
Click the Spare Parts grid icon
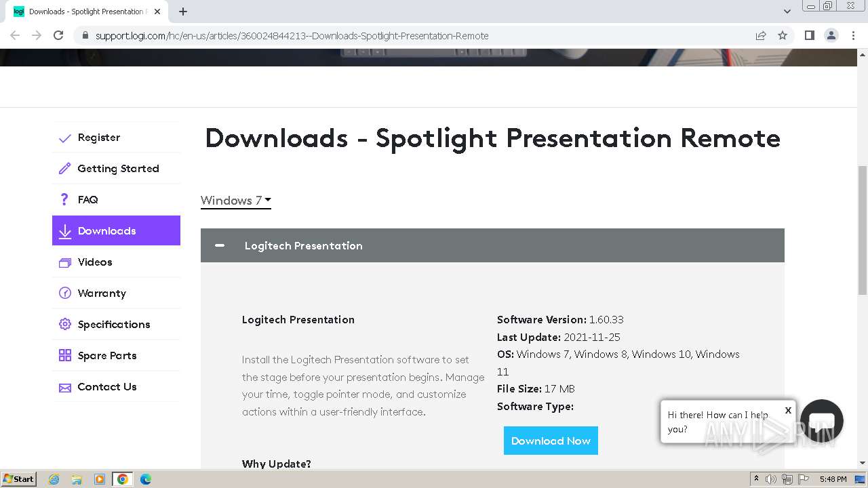(65, 356)
